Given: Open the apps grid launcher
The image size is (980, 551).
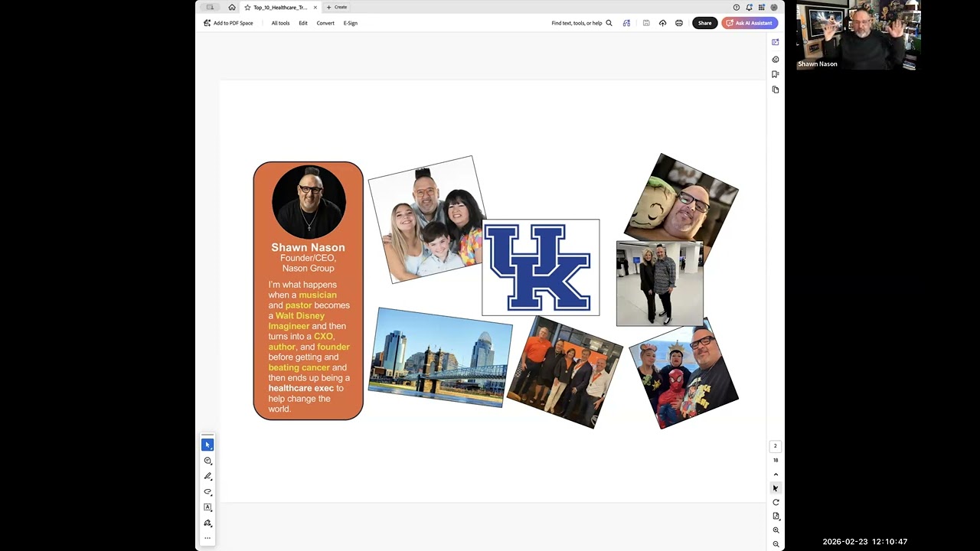Looking at the screenshot, I should (x=761, y=7).
